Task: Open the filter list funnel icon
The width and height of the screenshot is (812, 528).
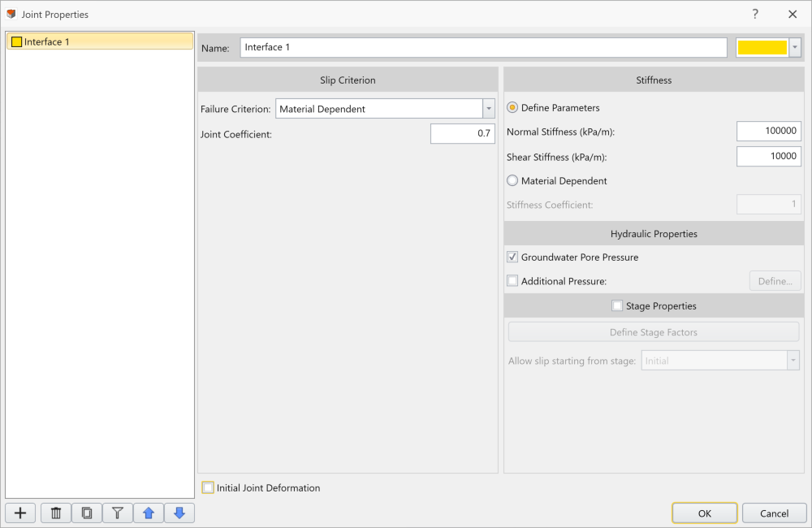Action: click(x=118, y=513)
